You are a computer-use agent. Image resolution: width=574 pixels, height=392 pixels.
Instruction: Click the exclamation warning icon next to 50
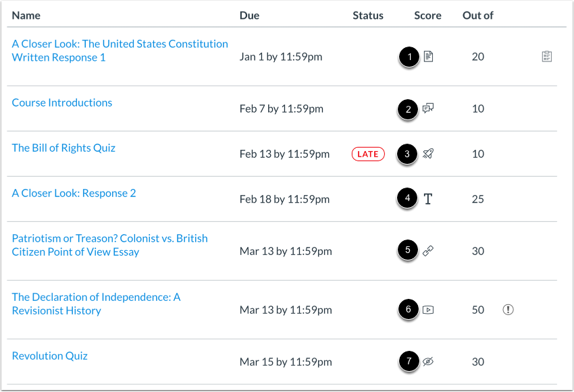[508, 310]
